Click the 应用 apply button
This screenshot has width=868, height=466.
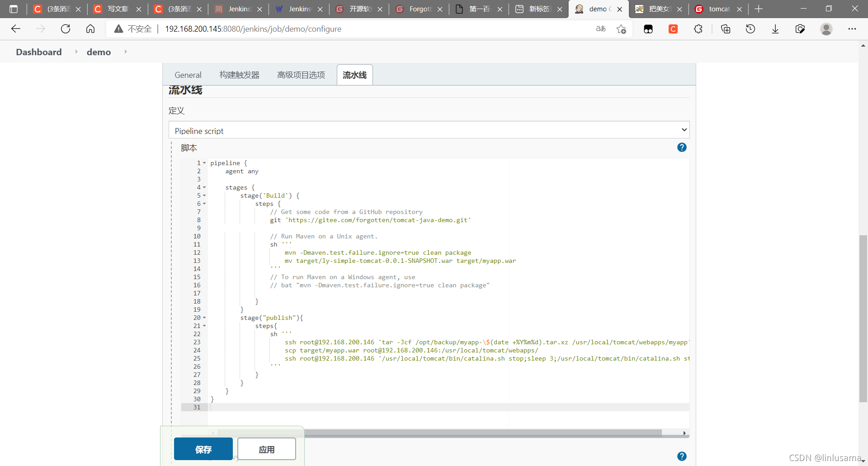[267, 449]
